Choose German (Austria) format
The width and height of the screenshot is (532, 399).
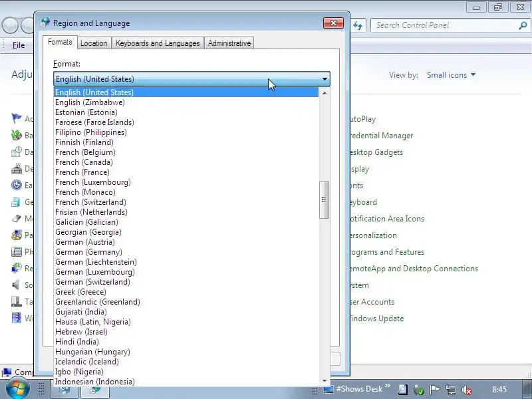point(186,242)
